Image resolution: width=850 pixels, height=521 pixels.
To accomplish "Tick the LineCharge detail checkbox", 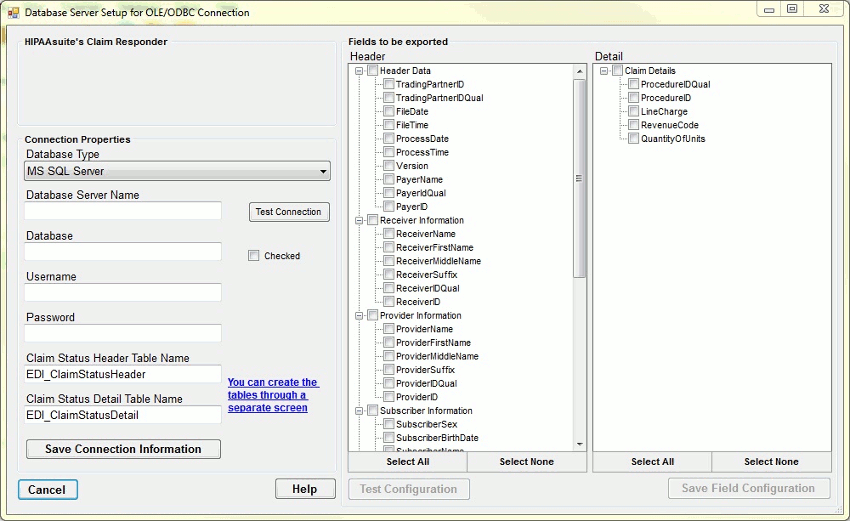I will pyautogui.click(x=633, y=112).
